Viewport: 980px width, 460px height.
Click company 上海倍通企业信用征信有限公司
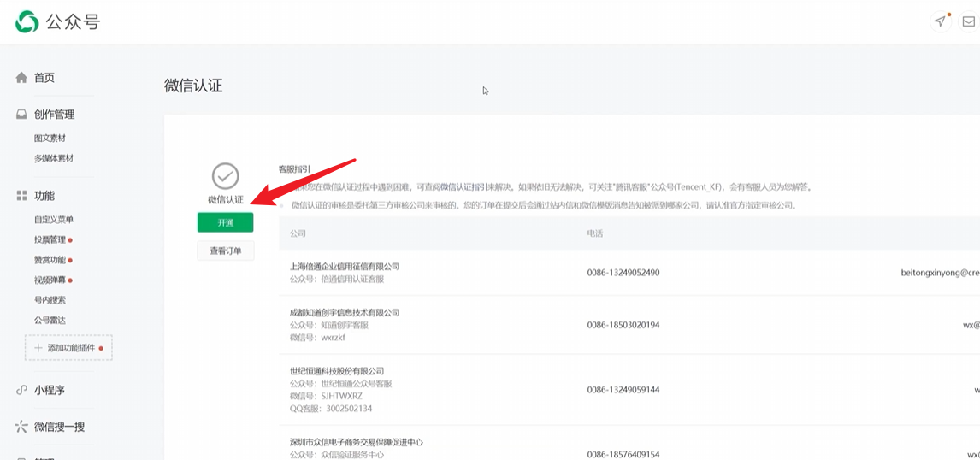tap(345, 266)
